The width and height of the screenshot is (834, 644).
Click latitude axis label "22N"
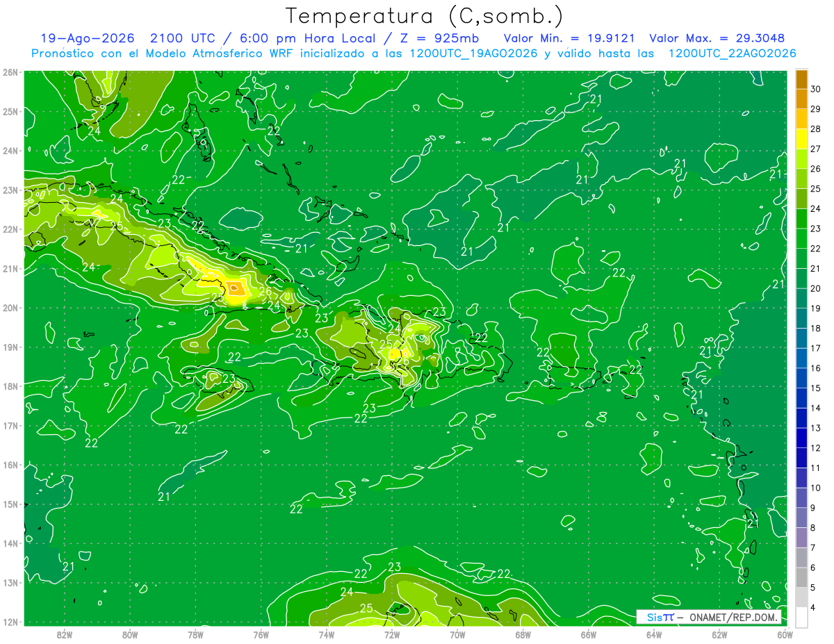[x=10, y=229]
